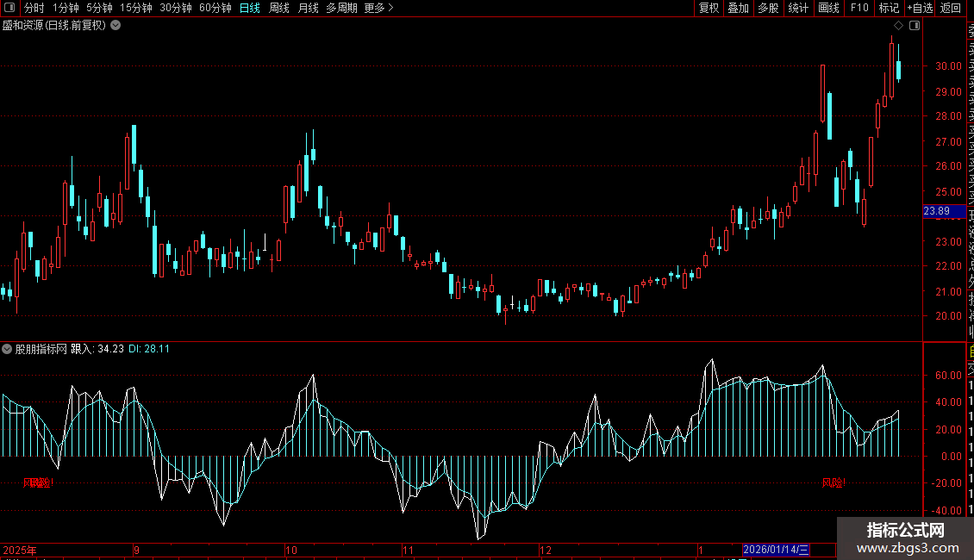This screenshot has height=560, width=974.
Task: Add stock with +自选 button
Action: [x=920, y=8]
